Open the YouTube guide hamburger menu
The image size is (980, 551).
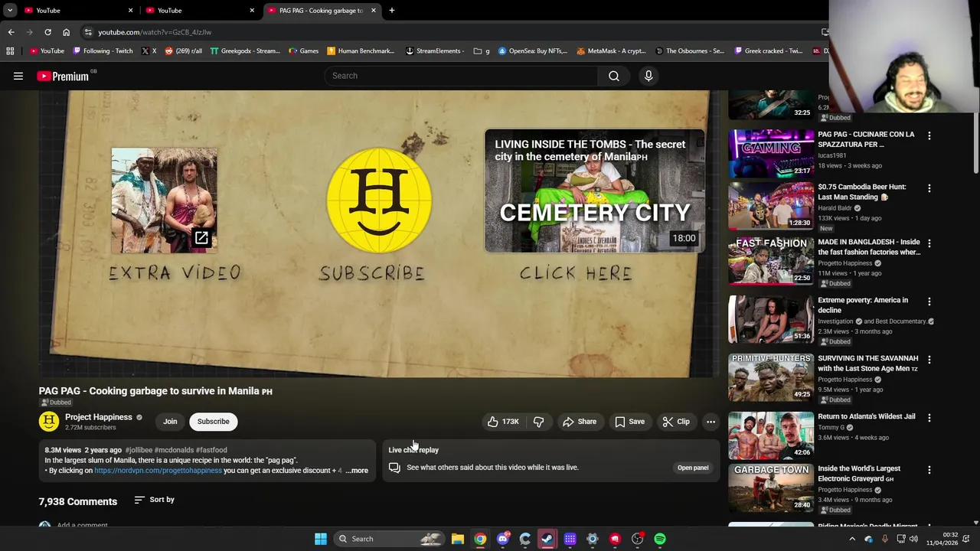[x=18, y=76]
